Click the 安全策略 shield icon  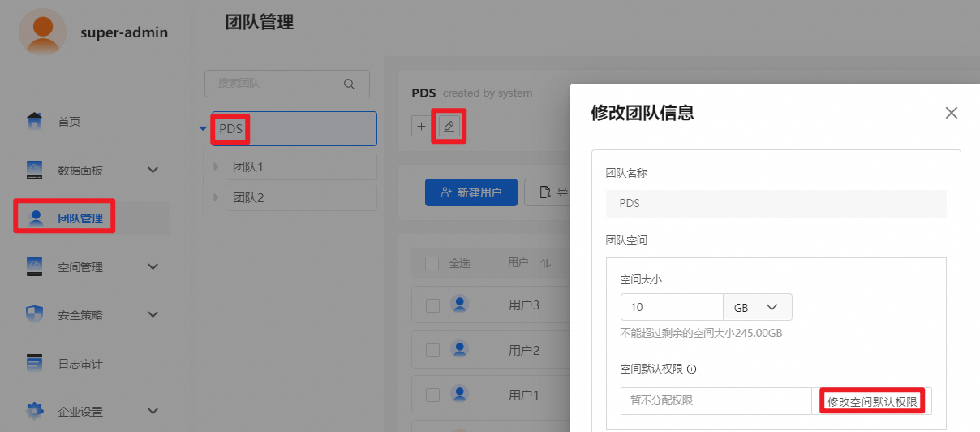coord(34,314)
